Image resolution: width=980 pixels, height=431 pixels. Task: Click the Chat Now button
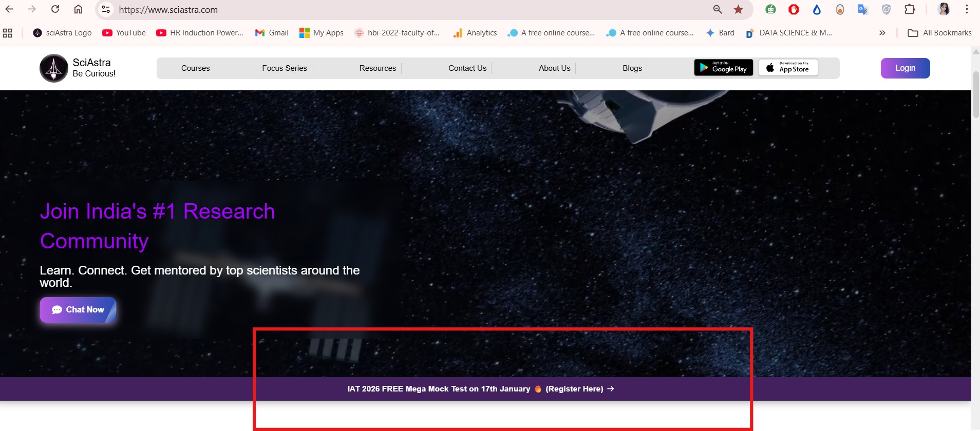[x=78, y=310]
